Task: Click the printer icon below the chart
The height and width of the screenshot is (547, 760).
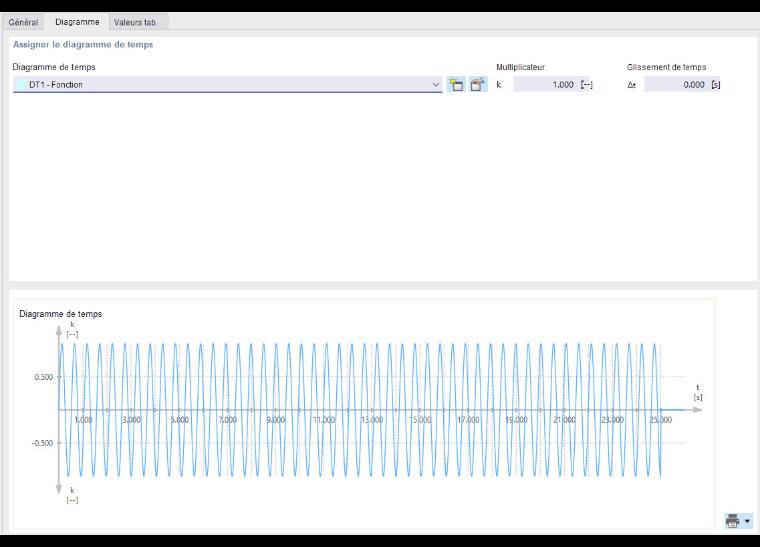Action: coord(733,521)
